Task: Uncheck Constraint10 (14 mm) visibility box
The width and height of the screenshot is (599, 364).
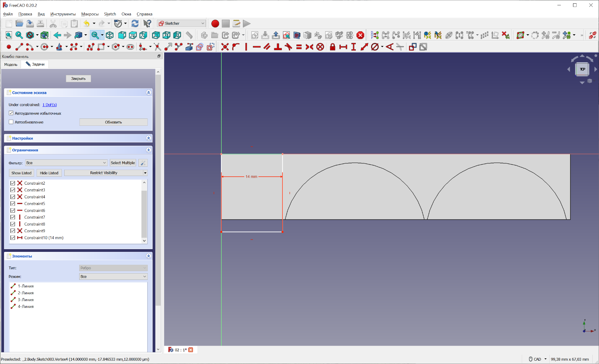Action: point(13,238)
